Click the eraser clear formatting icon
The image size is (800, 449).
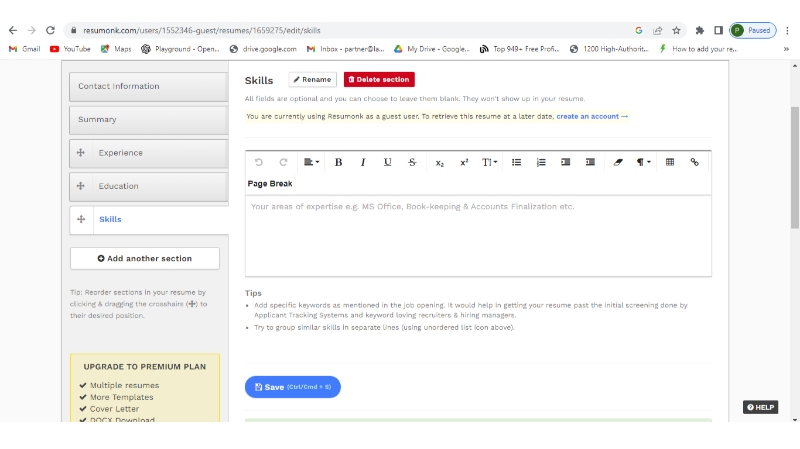pyautogui.click(x=618, y=162)
